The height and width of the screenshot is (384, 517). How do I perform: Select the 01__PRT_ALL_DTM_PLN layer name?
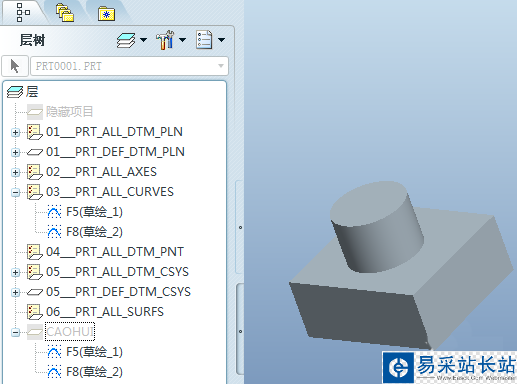(114, 132)
